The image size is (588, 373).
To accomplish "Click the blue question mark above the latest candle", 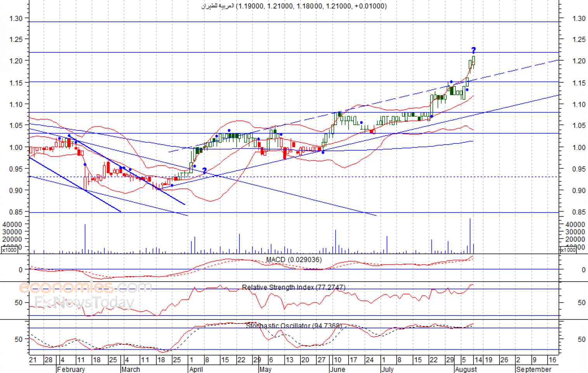I will [474, 51].
